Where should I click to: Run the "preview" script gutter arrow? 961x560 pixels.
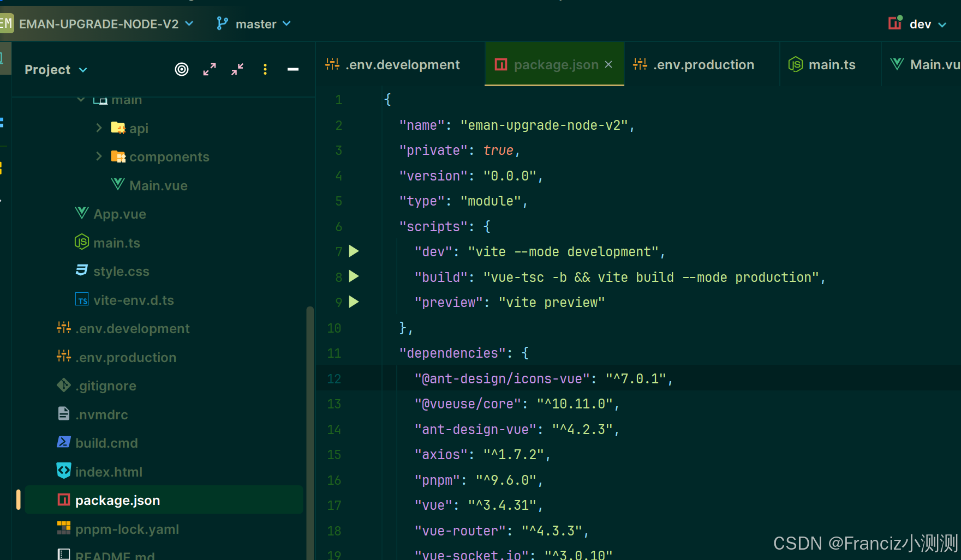click(354, 302)
